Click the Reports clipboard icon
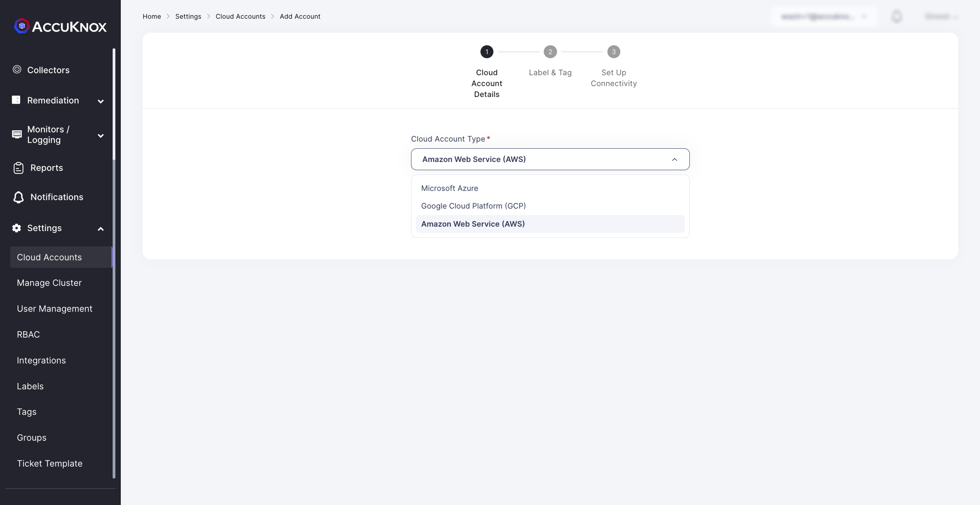The height and width of the screenshot is (505, 980). point(18,168)
